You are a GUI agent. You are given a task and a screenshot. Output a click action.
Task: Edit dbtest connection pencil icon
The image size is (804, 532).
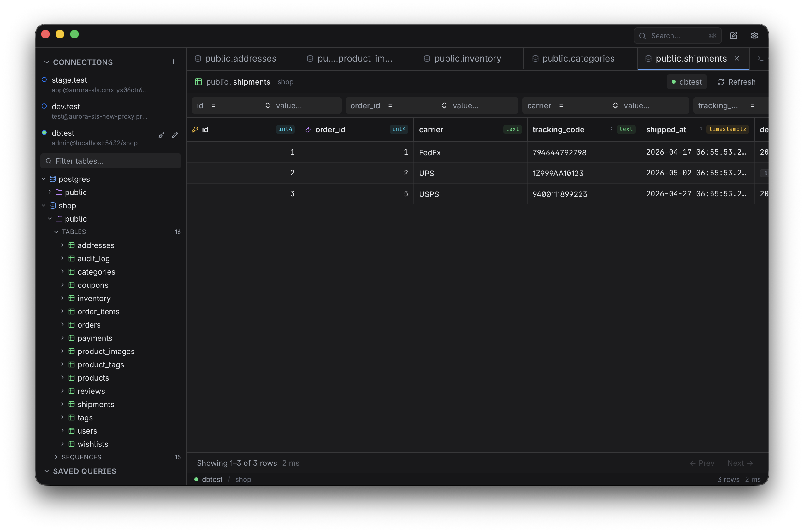pos(175,135)
